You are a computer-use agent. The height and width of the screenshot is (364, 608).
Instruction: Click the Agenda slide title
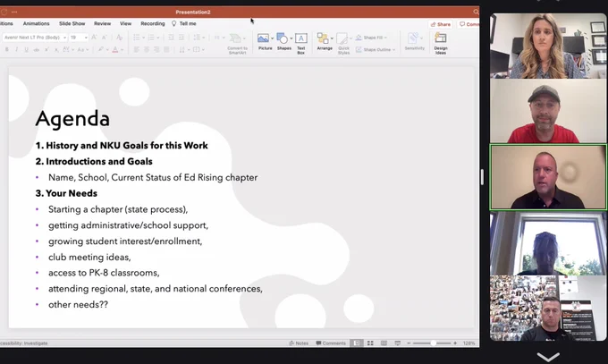(72, 118)
